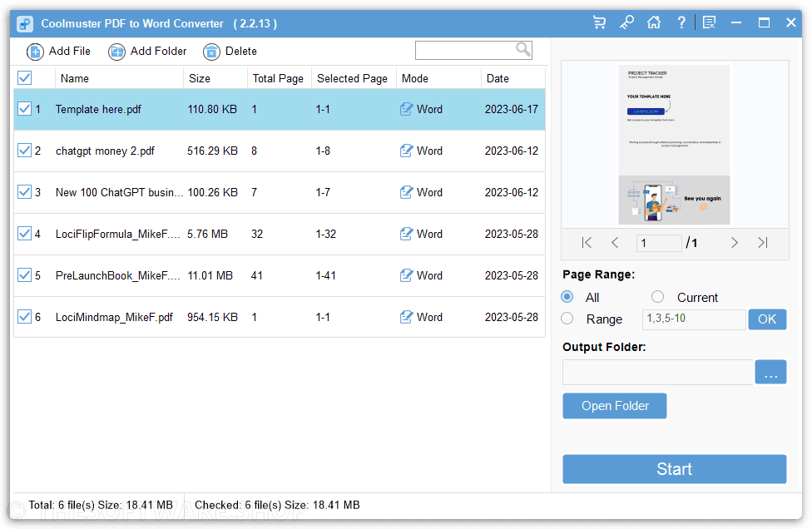Click the Add File icon
The width and height of the screenshot is (812, 529).
(x=35, y=52)
